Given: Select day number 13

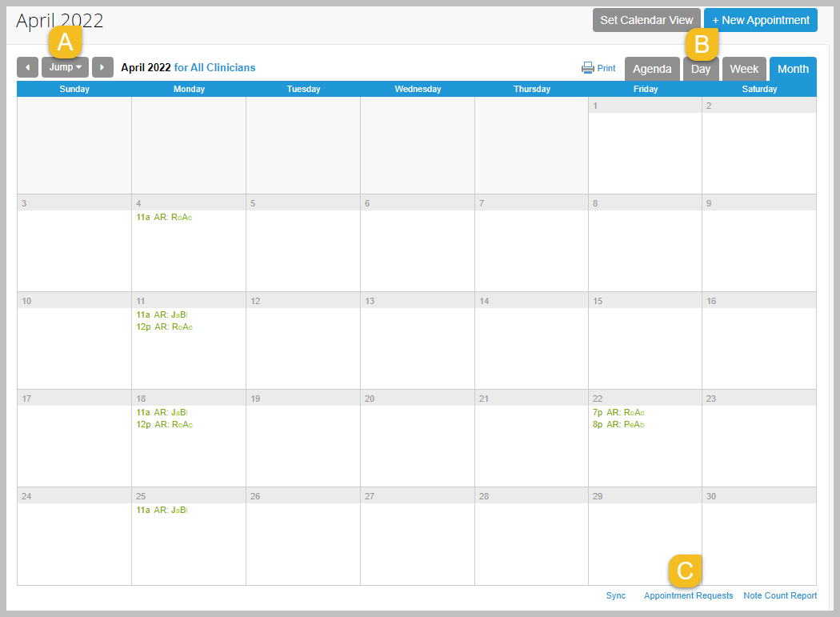Looking at the screenshot, I should pos(370,301).
